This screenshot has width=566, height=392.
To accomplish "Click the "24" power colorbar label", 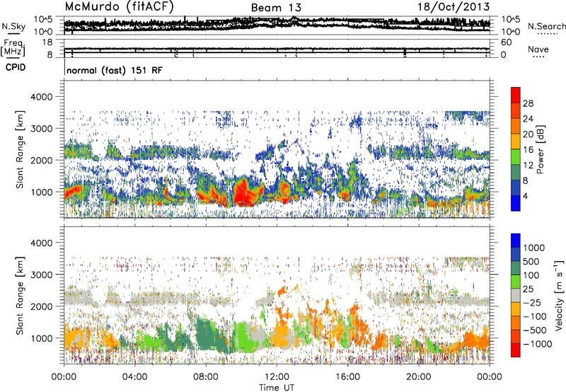I will (528, 119).
